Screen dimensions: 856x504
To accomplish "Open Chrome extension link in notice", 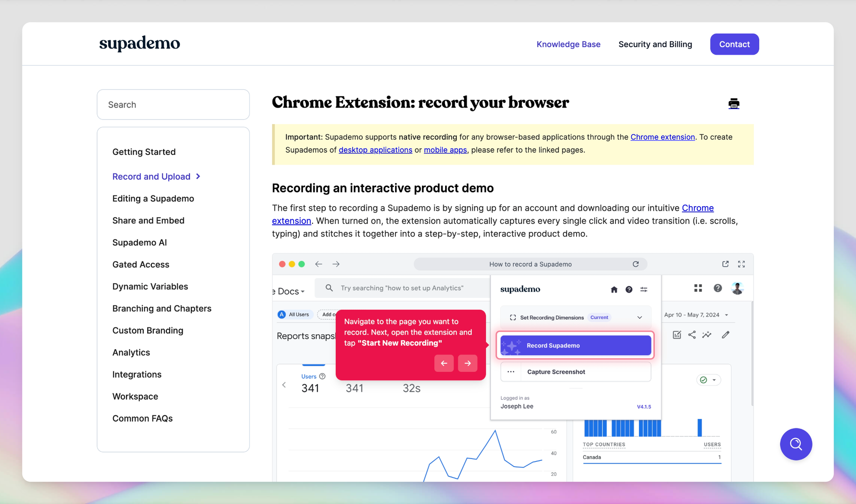I will click(x=663, y=137).
